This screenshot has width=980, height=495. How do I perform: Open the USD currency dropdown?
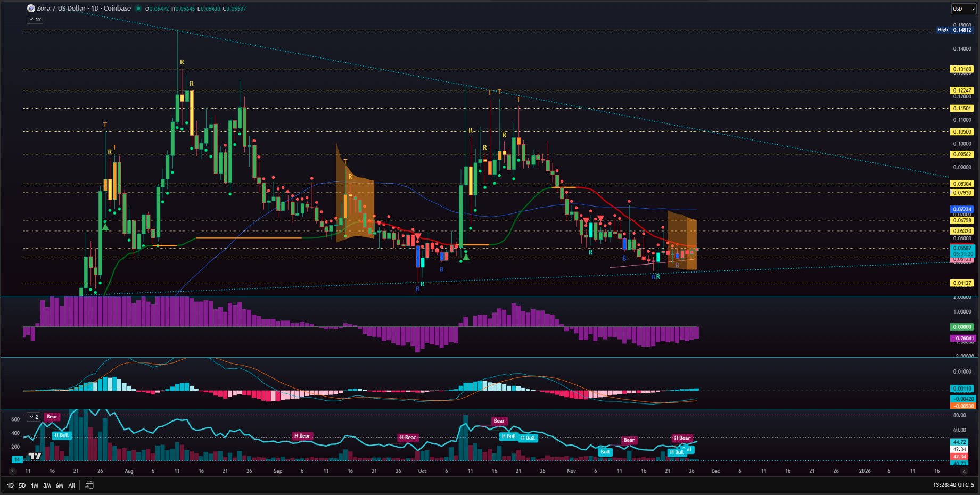click(x=963, y=9)
